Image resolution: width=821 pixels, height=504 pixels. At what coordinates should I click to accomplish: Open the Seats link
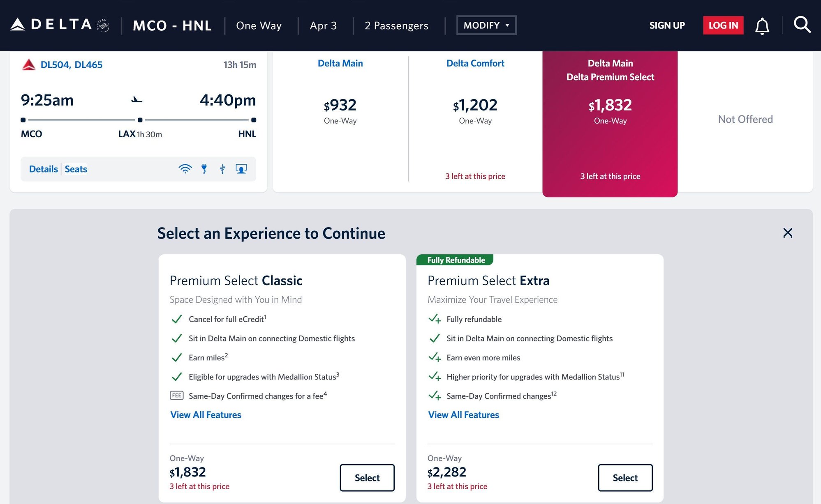click(76, 169)
